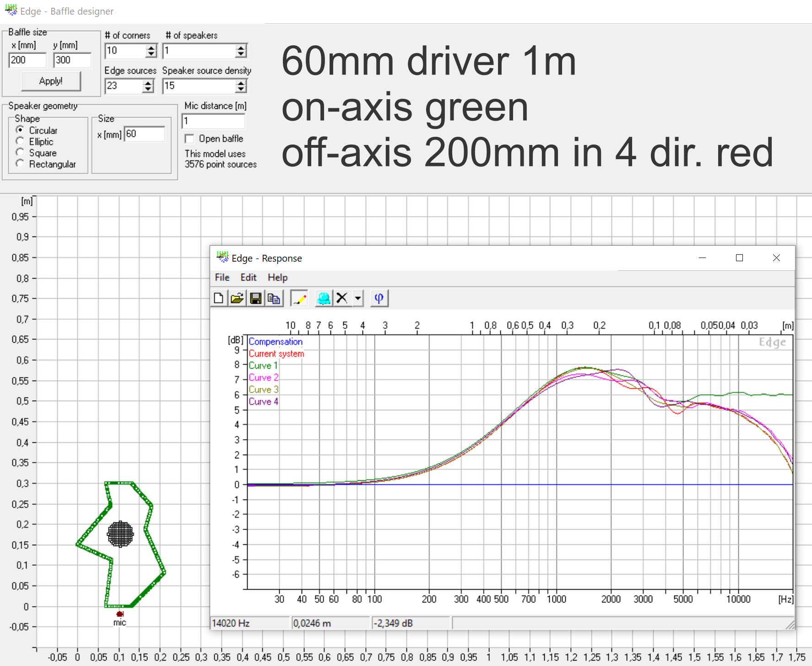
Task: Click the cyan snapshot curve icon
Action: (x=324, y=298)
